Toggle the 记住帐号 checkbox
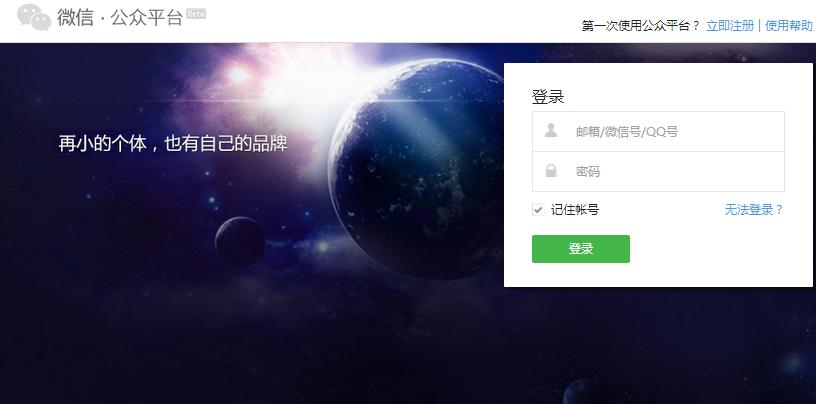The height and width of the screenshot is (404, 816). coord(538,210)
